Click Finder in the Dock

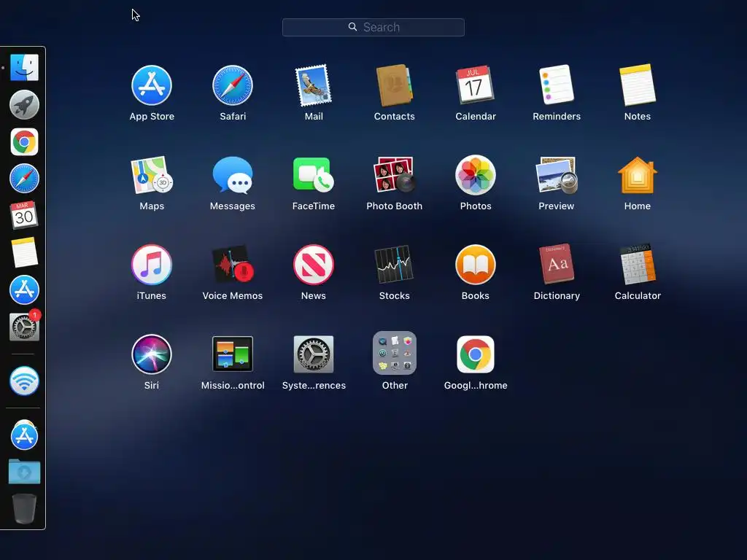point(24,67)
